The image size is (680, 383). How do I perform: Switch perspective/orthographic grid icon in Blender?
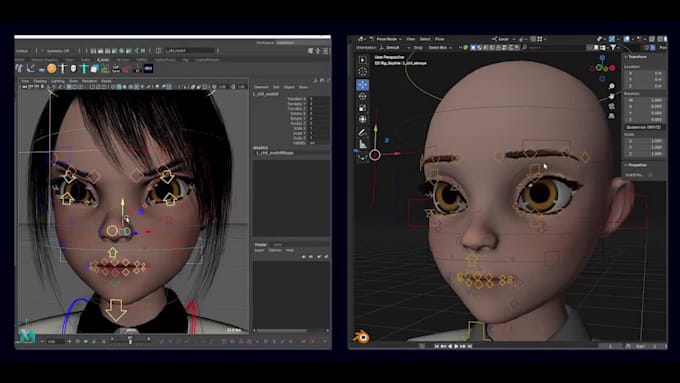click(x=611, y=116)
